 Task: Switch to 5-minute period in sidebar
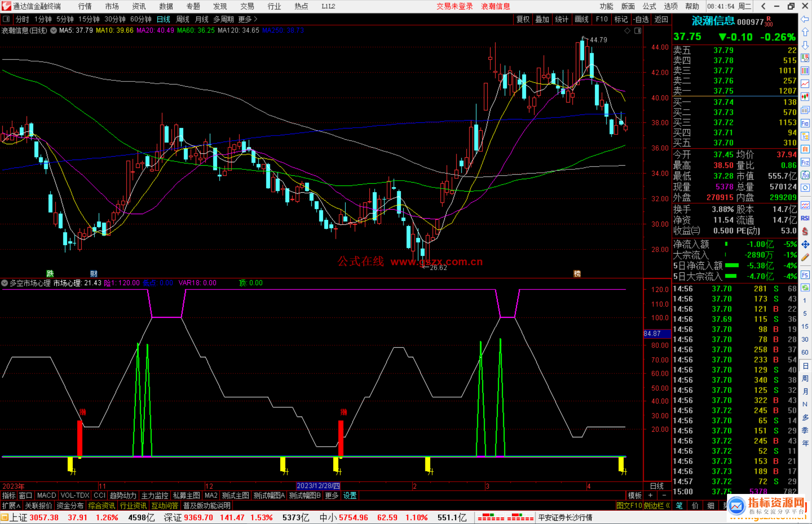point(804,313)
